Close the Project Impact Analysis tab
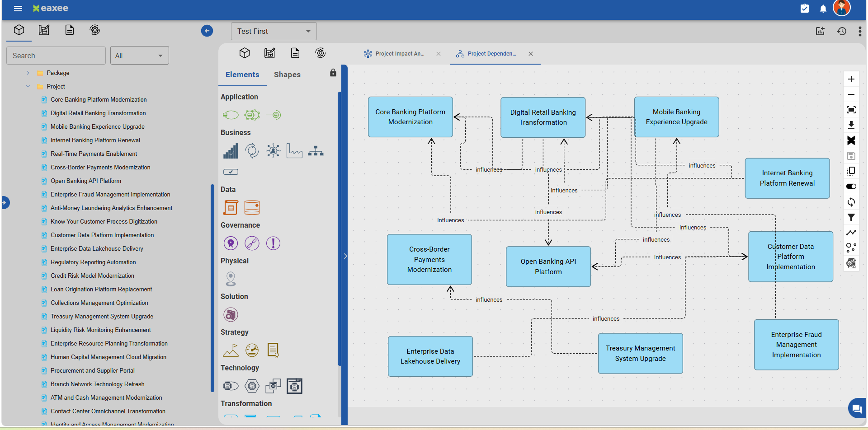Viewport: 868px width, 430px height. [x=439, y=54]
